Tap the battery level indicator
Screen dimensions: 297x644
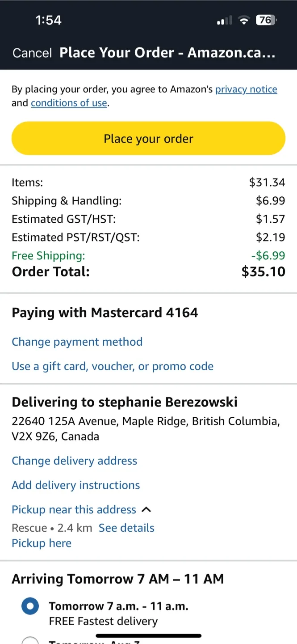266,20
